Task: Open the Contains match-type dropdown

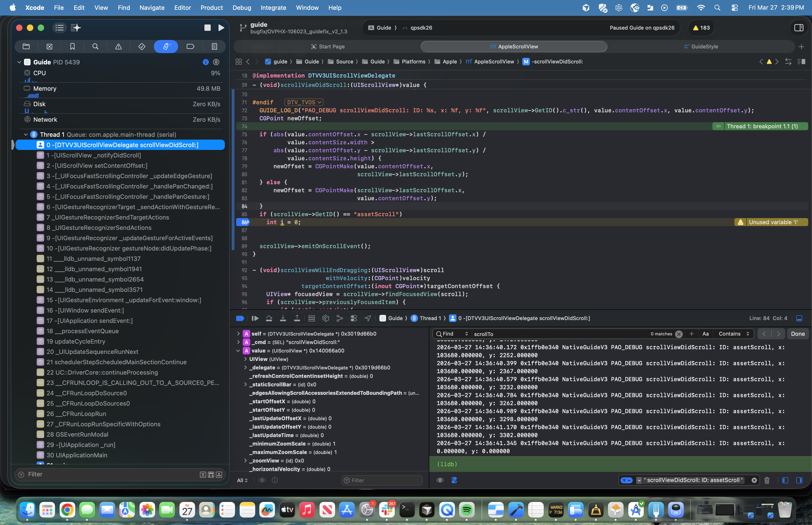Action: [734, 334]
